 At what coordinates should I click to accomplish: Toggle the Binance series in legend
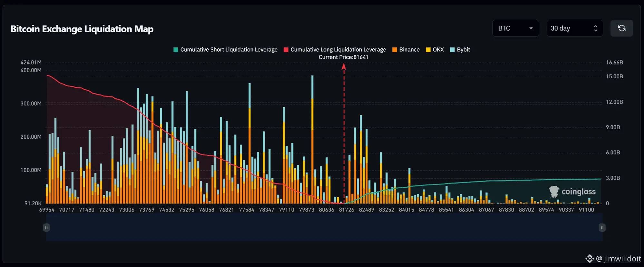(x=406, y=50)
